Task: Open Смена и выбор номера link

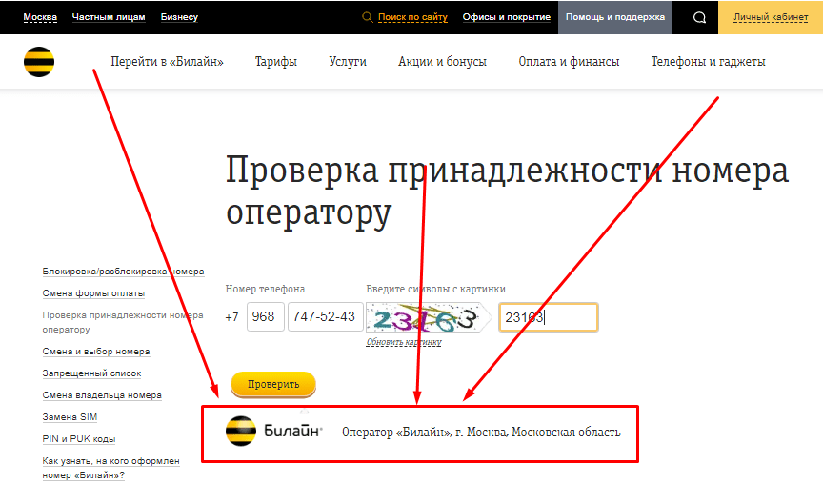Action: [x=96, y=352]
